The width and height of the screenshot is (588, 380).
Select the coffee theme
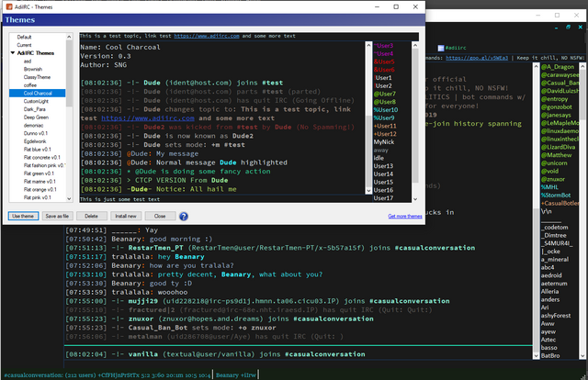(30, 85)
